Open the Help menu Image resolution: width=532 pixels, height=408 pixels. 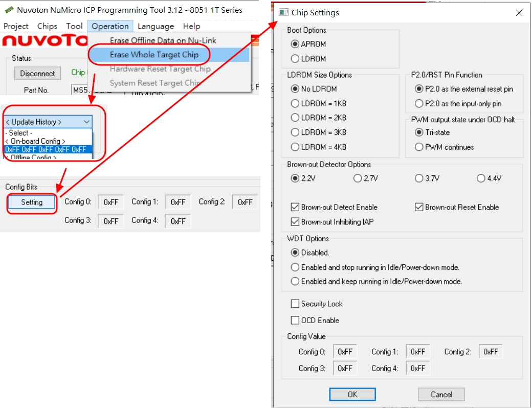(191, 26)
